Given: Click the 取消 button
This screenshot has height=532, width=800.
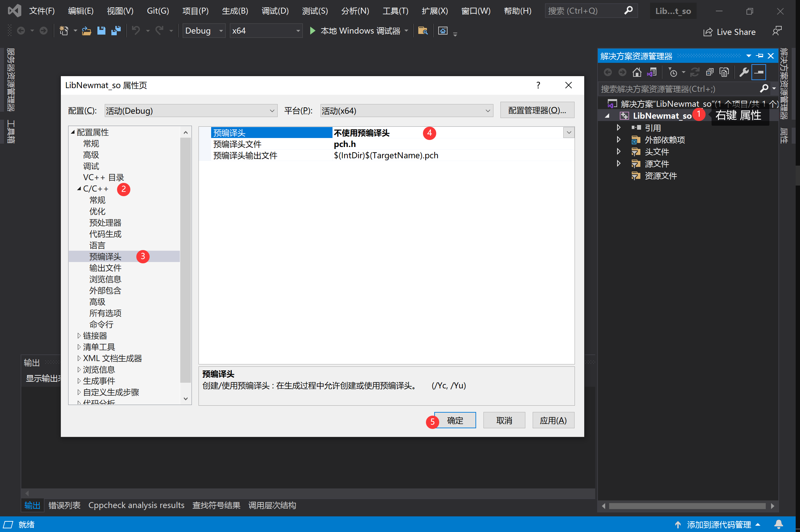Looking at the screenshot, I should [504, 420].
